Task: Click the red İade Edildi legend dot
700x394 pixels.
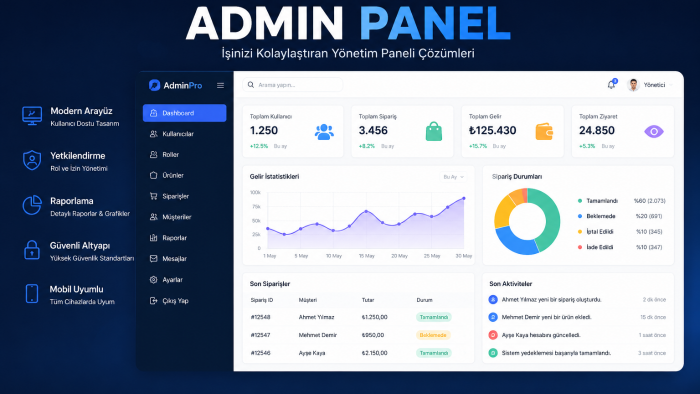Action: 580,247
